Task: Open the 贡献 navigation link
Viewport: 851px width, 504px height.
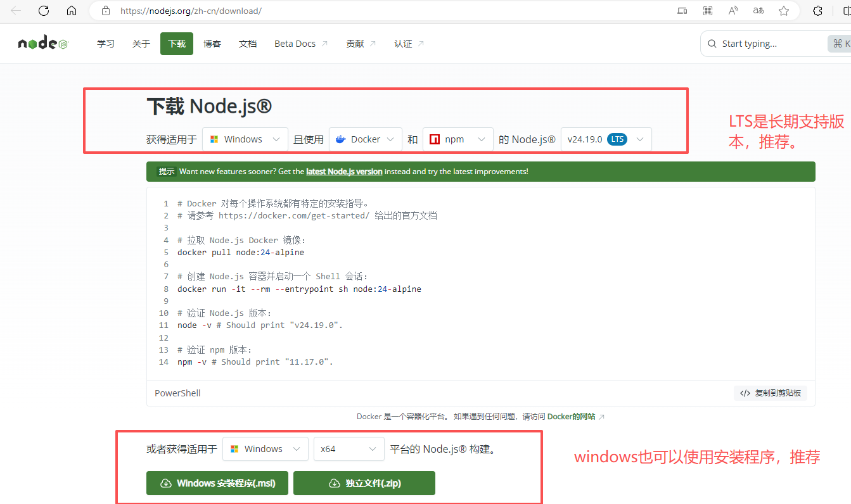Action: pyautogui.click(x=361, y=44)
